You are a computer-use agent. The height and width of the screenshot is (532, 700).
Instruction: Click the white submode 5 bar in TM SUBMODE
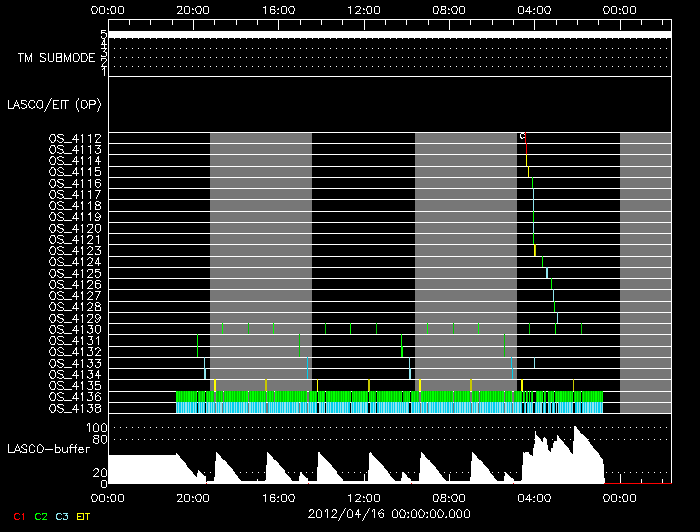pos(390,35)
